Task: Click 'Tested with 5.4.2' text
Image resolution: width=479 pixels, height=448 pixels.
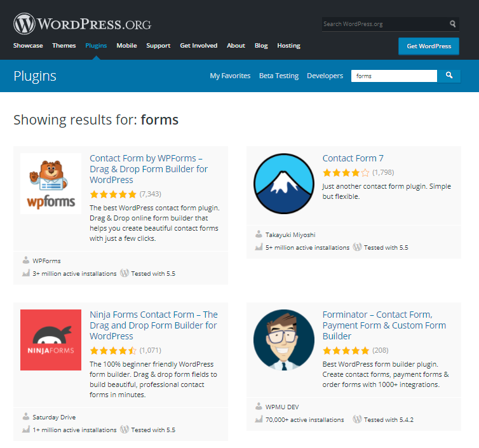Action: click(389, 420)
